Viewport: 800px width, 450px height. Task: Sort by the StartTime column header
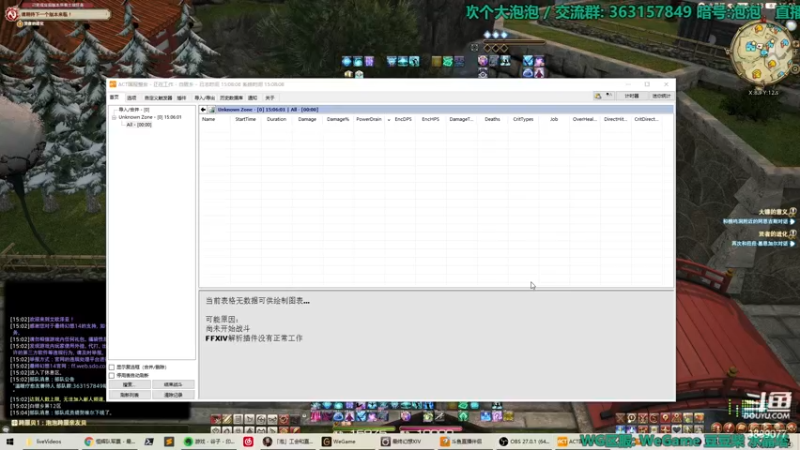(x=245, y=119)
